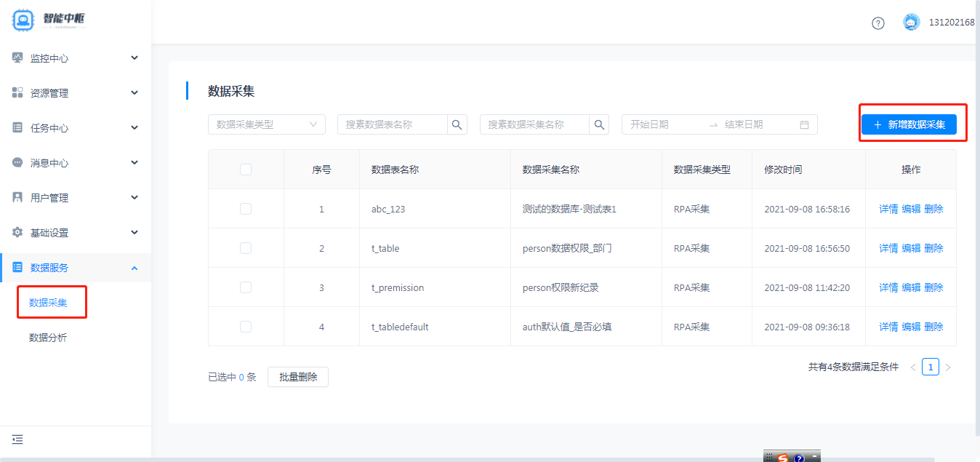Open the 数据分析 submenu item
Viewport: 980px width, 462px height.
pyautogui.click(x=48, y=338)
